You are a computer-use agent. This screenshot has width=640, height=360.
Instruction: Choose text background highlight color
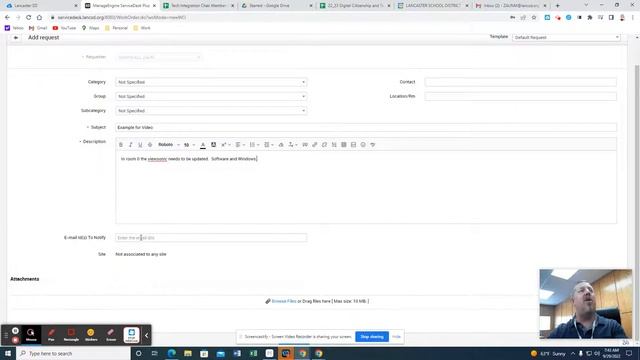click(x=213, y=145)
